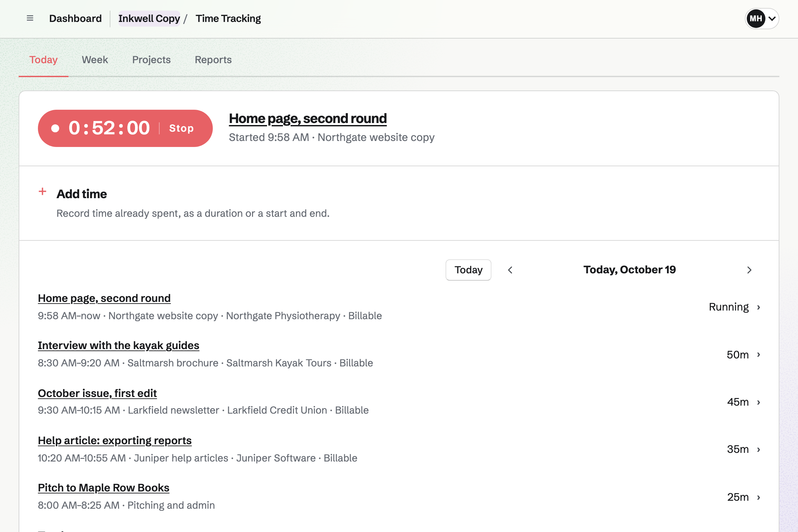Click the Today date button
Viewport: 798px width, 532px height.
point(468,270)
